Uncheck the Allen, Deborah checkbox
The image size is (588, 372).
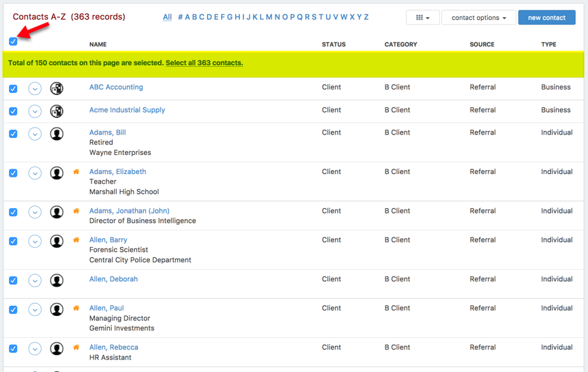coord(13,281)
